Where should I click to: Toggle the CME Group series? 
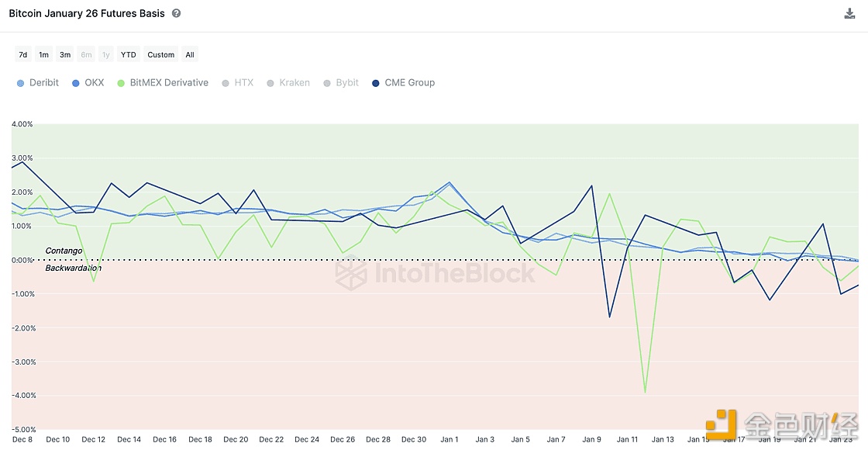click(x=403, y=83)
